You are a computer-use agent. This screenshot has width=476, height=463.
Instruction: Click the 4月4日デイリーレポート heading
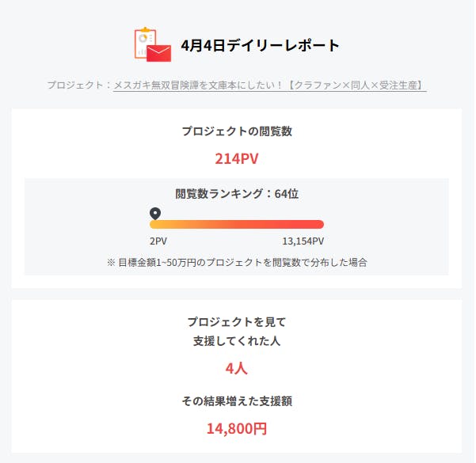click(x=260, y=45)
